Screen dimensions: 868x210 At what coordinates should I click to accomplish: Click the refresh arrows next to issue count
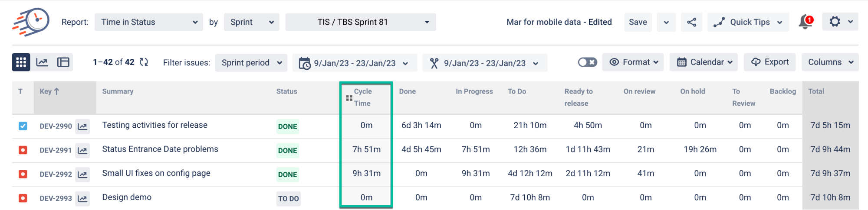pyautogui.click(x=144, y=62)
